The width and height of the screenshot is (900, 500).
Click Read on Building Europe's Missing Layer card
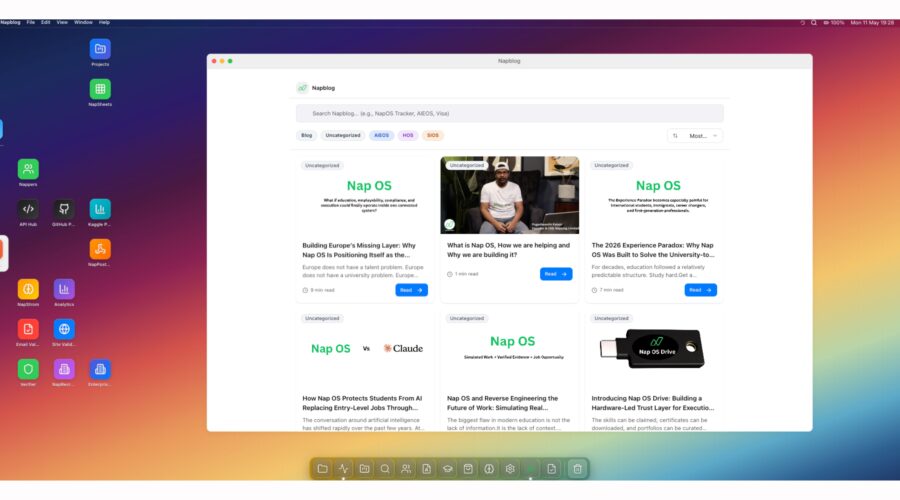(x=412, y=290)
